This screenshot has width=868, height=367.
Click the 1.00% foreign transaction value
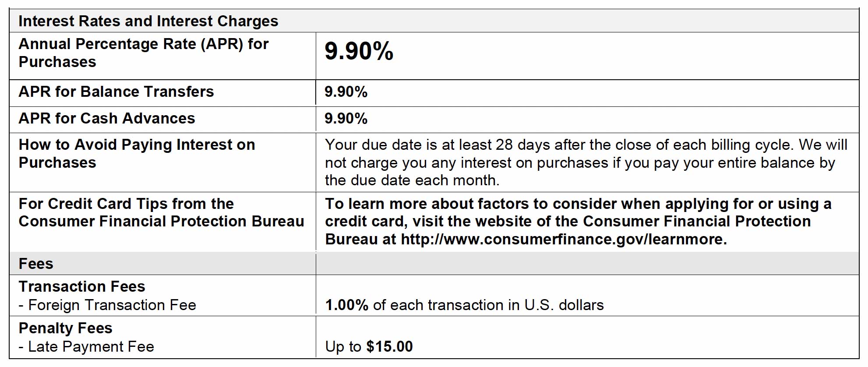point(346,305)
